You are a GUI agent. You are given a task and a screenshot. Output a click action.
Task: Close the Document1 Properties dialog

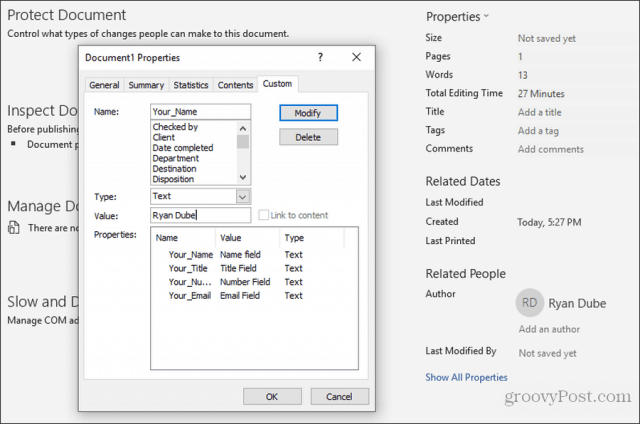[x=356, y=57]
